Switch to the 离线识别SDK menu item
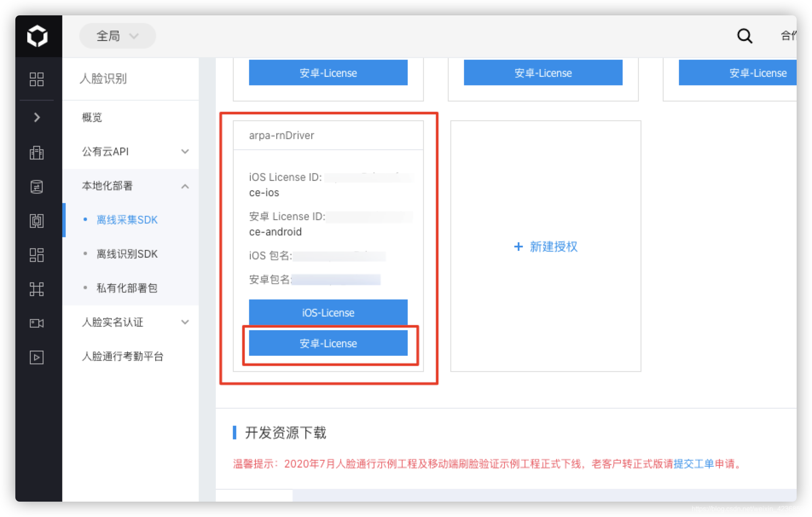 126,254
